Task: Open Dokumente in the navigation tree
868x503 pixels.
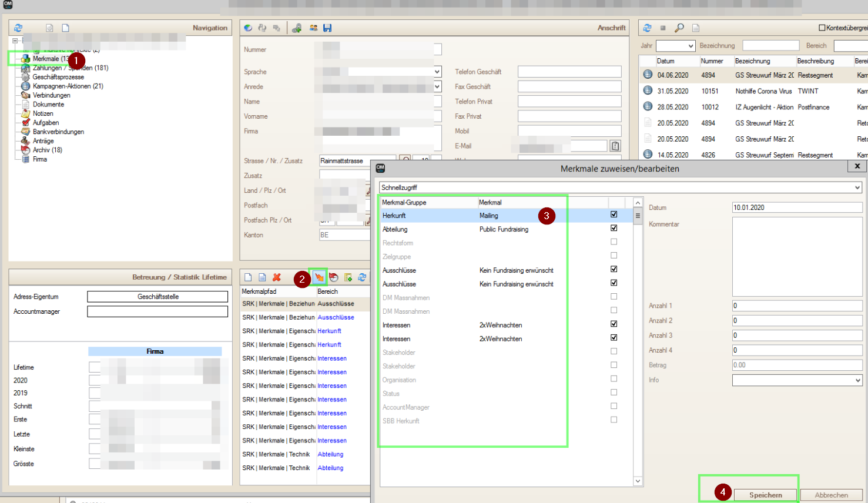Action: pyautogui.click(x=48, y=105)
